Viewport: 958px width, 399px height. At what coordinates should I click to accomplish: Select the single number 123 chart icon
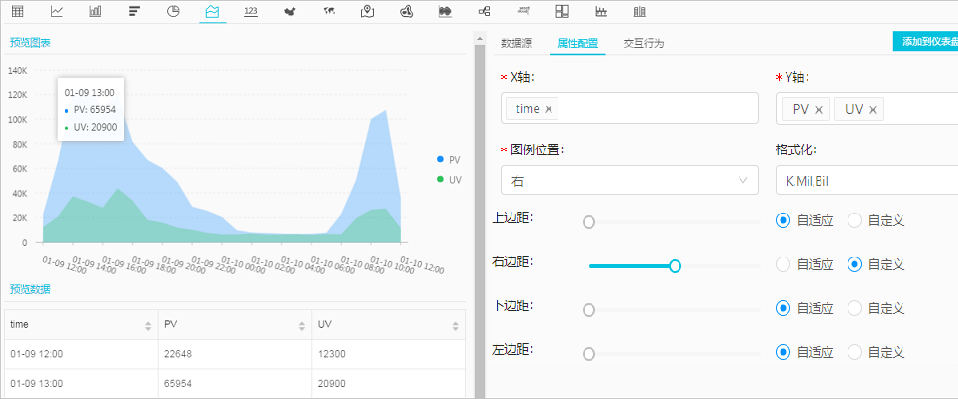(250, 11)
